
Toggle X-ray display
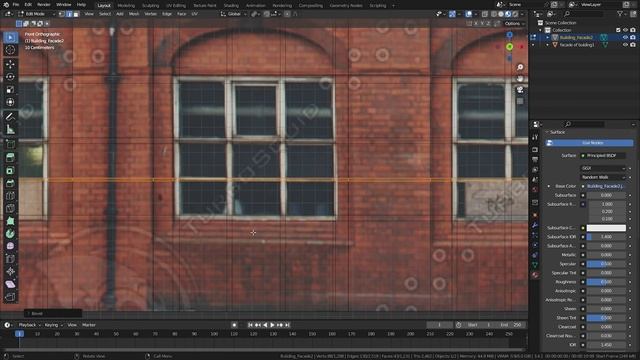[x=485, y=14]
